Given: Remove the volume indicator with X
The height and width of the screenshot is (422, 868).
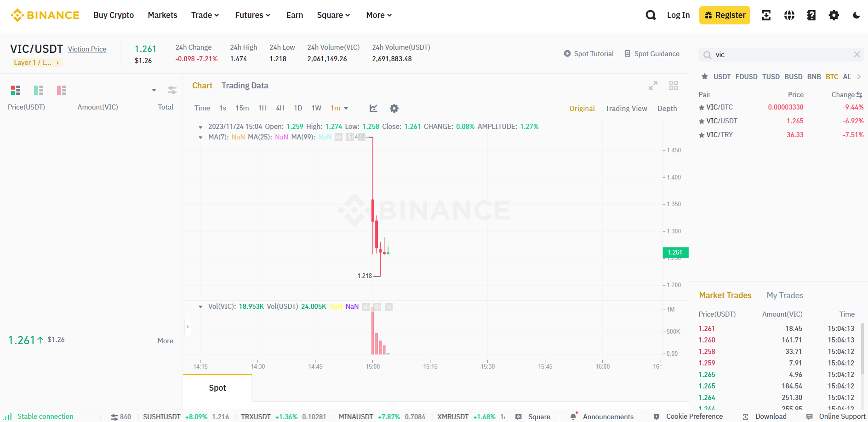Looking at the screenshot, I should pos(388,306).
